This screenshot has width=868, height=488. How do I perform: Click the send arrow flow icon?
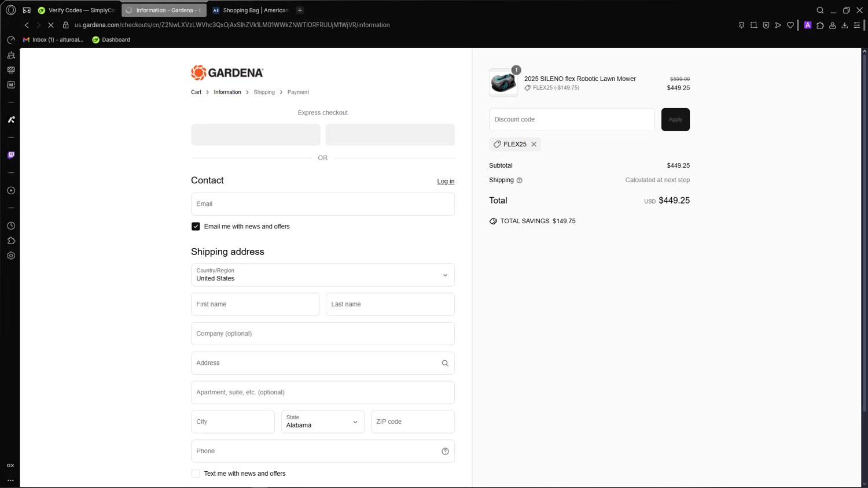pos(778,25)
